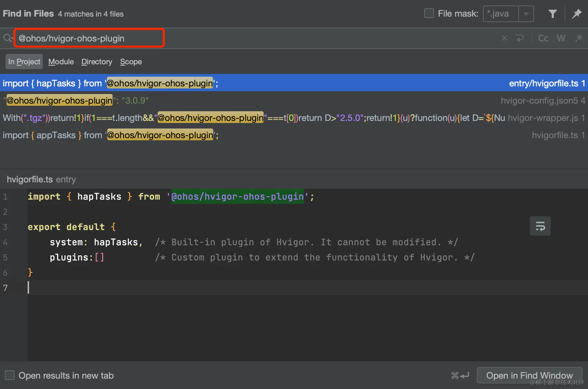Click Open in Find Window button
The width and height of the screenshot is (588, 389).
(529, 376)
